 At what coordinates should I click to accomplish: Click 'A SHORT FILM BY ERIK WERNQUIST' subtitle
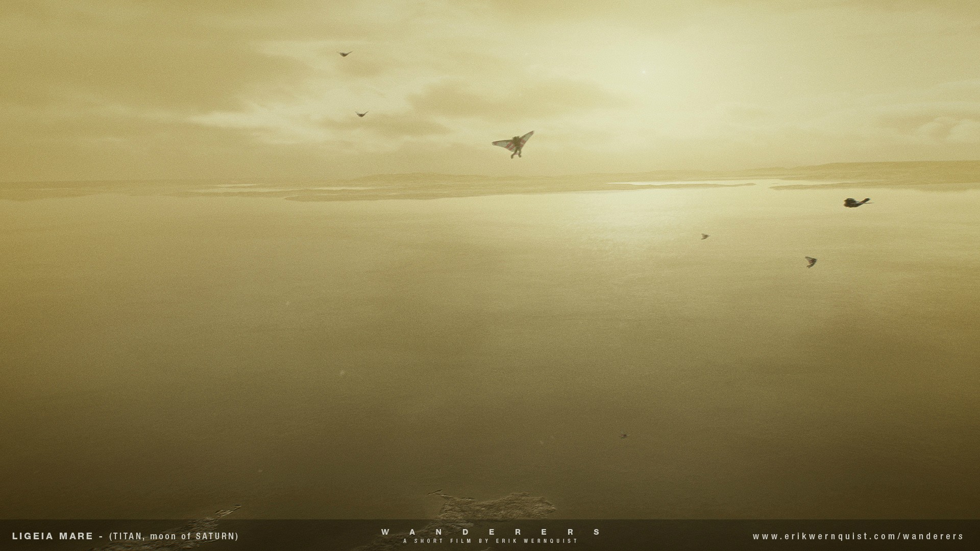(490, 541)
